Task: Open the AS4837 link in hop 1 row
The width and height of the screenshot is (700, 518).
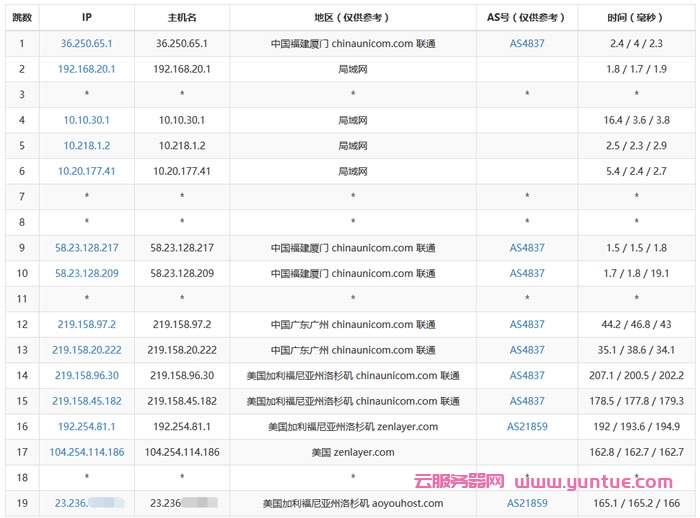Action: tap(527, 43)
